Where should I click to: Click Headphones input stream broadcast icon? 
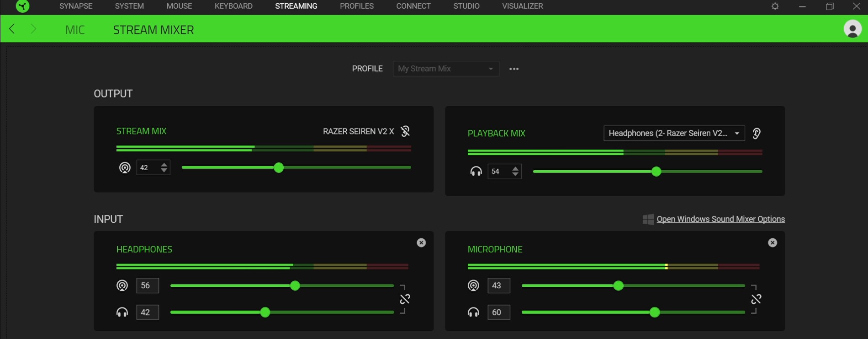pyautogui.click(x=122, y=285)
